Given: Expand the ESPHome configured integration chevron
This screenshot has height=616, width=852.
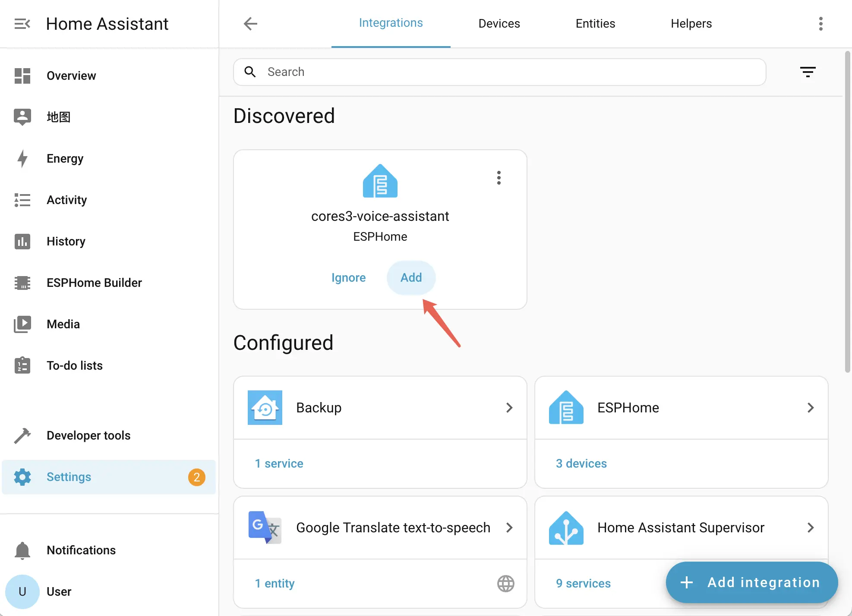Looking at the screenshot, I should click(810, 408).
